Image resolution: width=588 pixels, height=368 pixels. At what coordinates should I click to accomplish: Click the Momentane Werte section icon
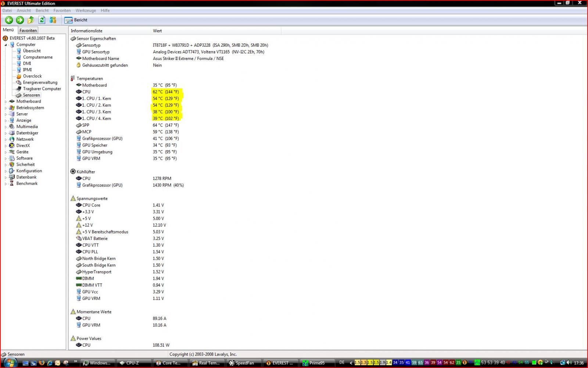pyautogui.click(x=73, y=312)
